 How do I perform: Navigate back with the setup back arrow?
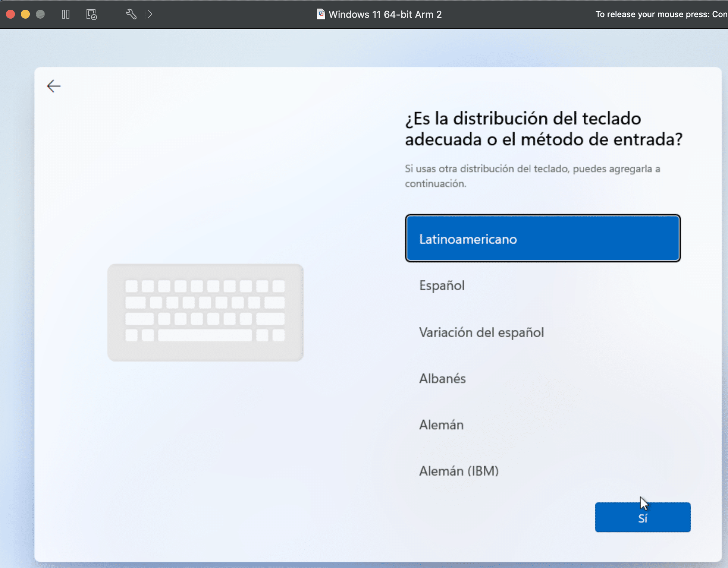click(x=54, y=86)
